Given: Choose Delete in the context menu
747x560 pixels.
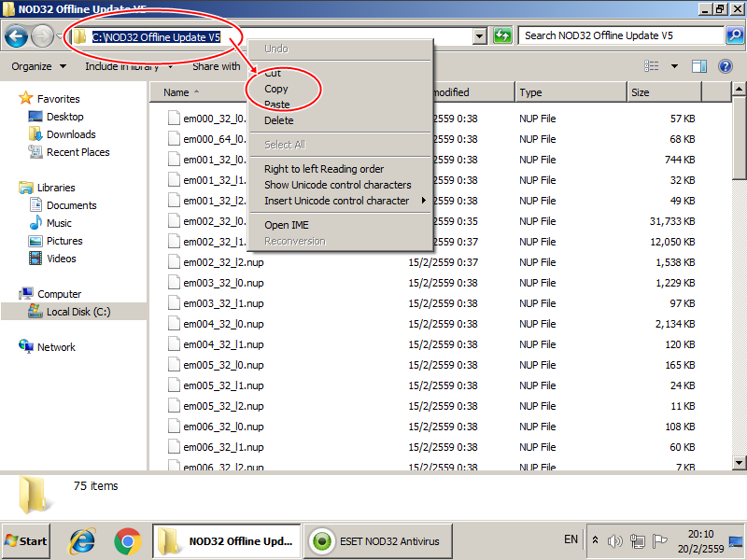Looking at the screenshot, I should point(340,120).
